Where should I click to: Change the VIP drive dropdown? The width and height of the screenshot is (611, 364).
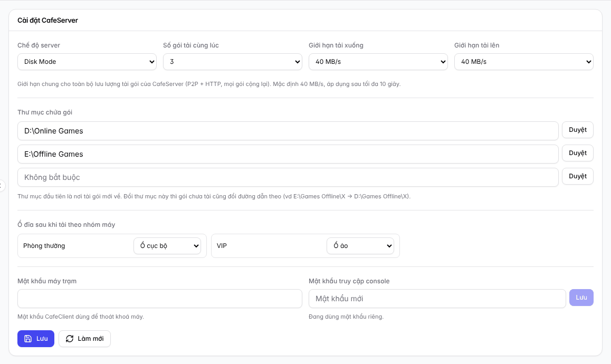pos(360,246)
